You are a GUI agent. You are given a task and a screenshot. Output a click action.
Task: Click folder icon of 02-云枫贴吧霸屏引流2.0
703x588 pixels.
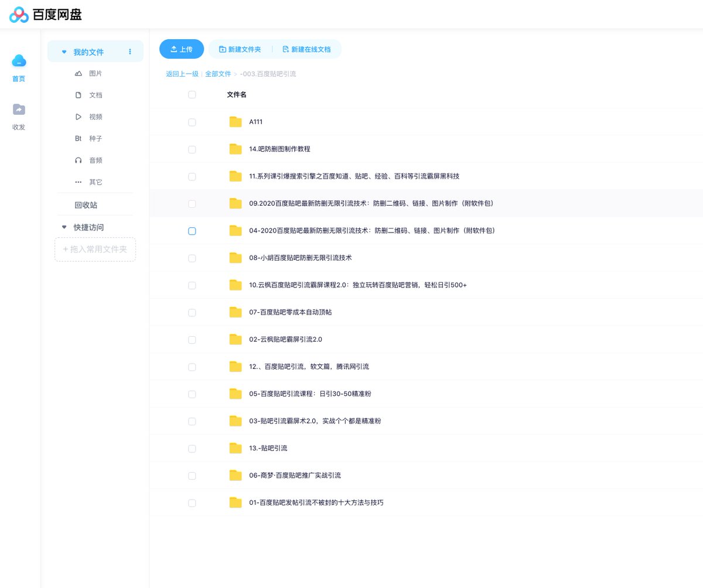(x=236, y=339)
